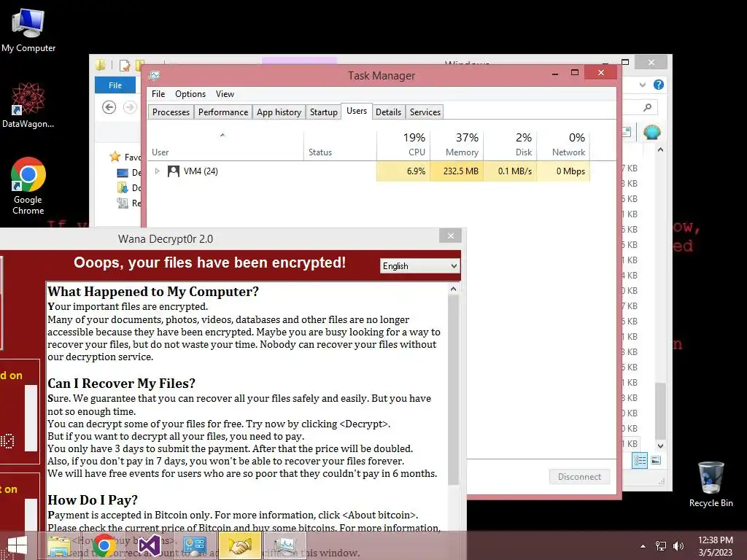Select the Task Manager taskbar icon
Viewport: 747px width, 560px height.
tap(285, 545)
